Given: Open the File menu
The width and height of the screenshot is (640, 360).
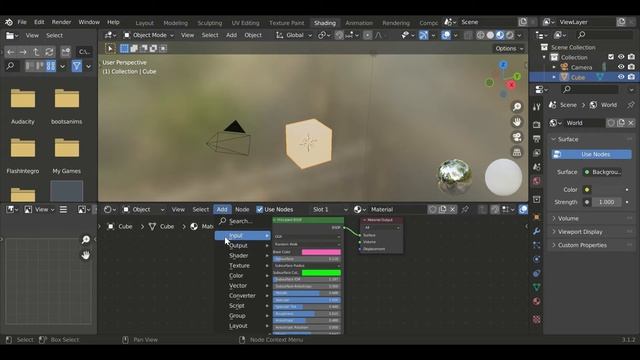Looking at the screenshot, I should (x=22, y=22).
